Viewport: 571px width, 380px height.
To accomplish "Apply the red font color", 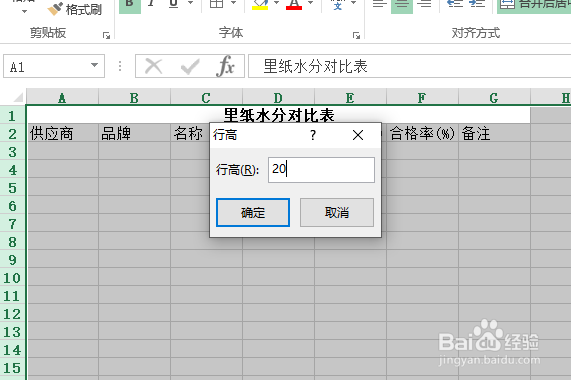I will [x=294, y=5].
